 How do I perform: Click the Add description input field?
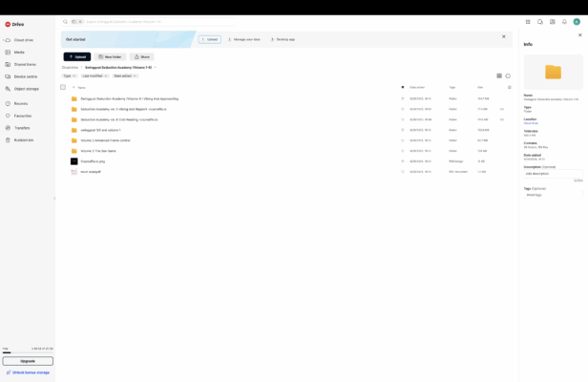(553, 174)
